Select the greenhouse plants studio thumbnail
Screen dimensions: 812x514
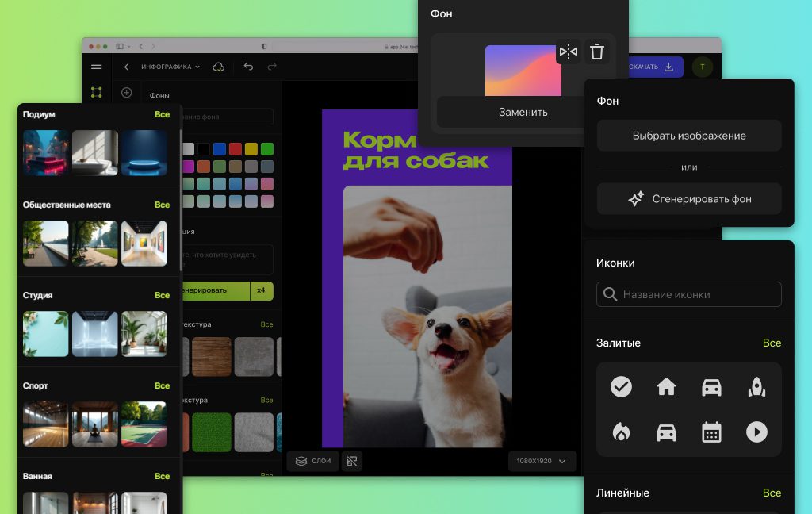coord(144,334)
